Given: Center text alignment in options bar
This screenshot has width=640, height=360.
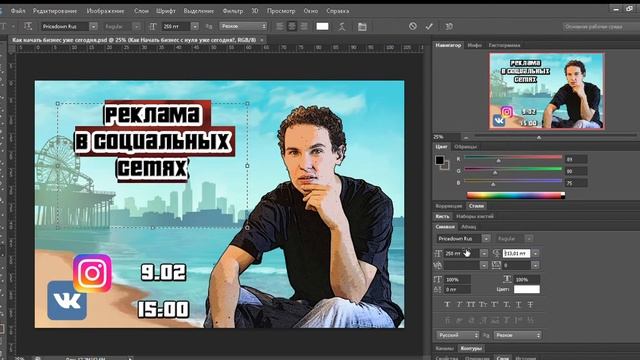Looking at the screenshot, I should tap(292, 26).
